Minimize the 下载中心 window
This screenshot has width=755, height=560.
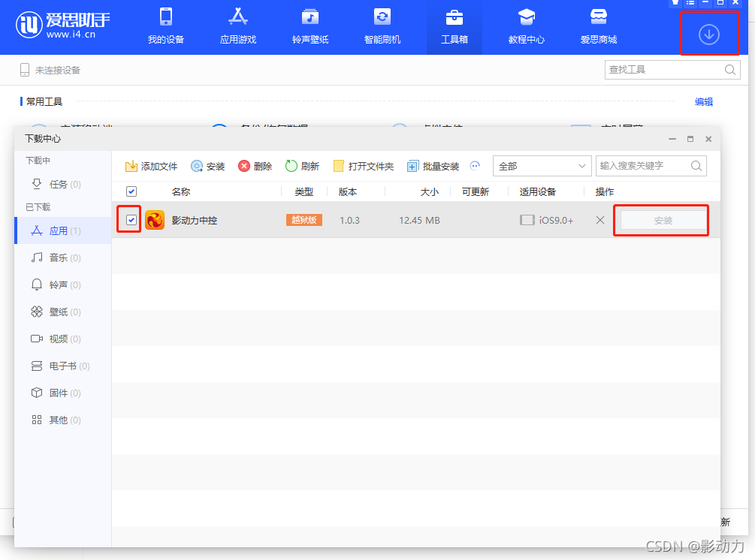[672, 139]
